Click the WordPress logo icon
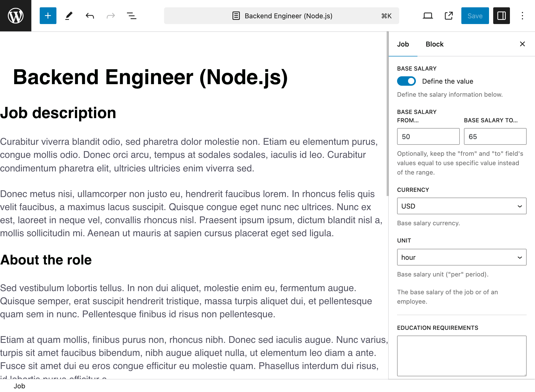535x392 pixels. pyautogui.click(x=16, y=16)
